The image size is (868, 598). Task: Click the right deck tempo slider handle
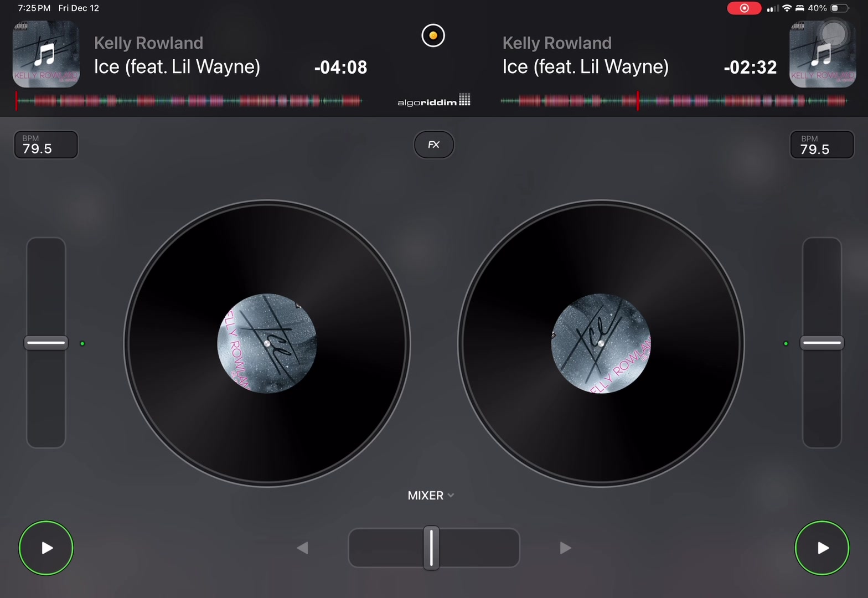822,343
